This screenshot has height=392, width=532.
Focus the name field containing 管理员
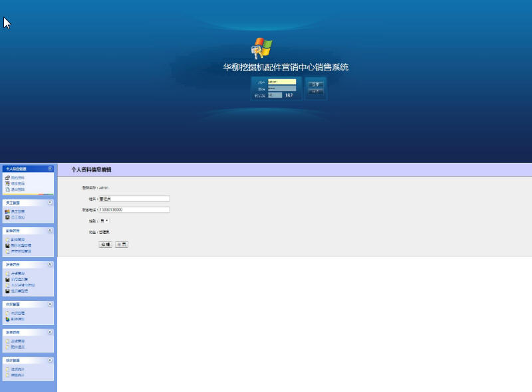[134, 199]
